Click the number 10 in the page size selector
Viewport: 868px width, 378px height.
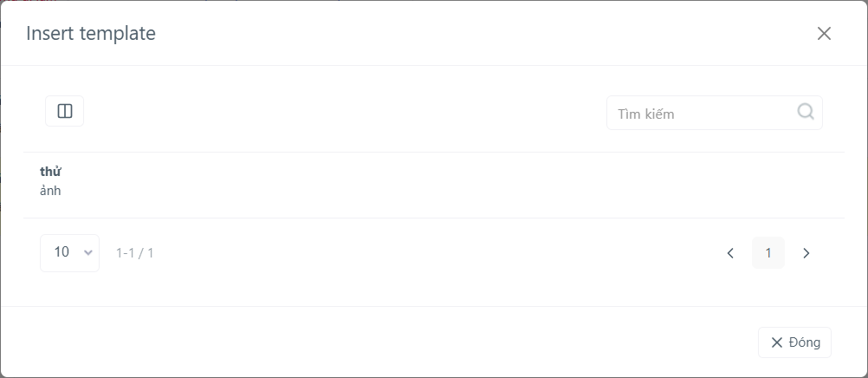[62, 252]
